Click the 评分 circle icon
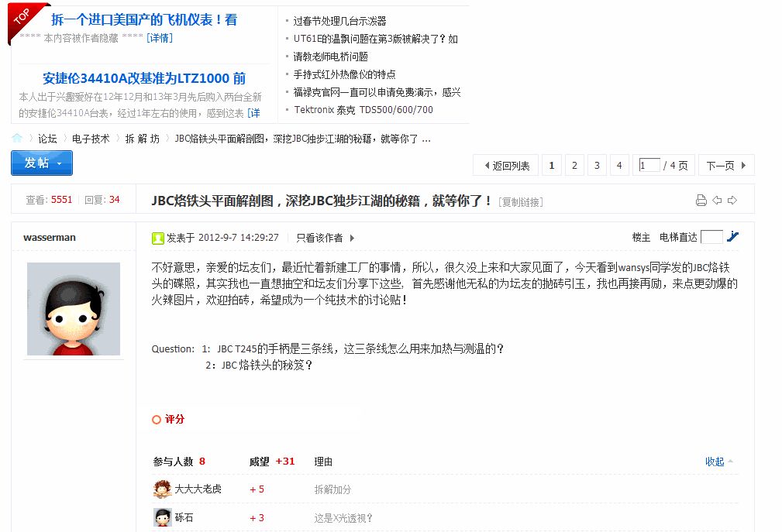 tap(156, 420)
